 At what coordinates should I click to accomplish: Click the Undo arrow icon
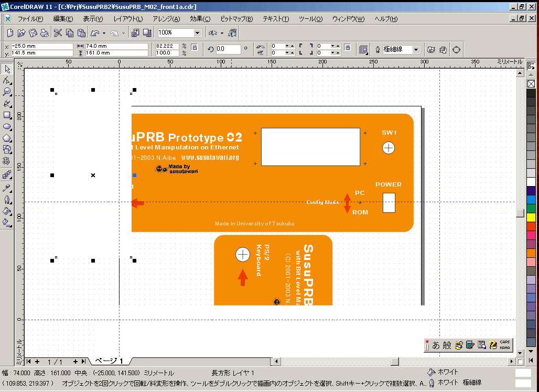(95, 33)
